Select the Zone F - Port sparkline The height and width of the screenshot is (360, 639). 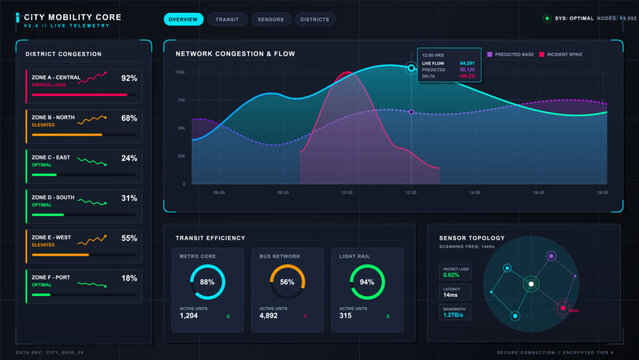[92, 284]
